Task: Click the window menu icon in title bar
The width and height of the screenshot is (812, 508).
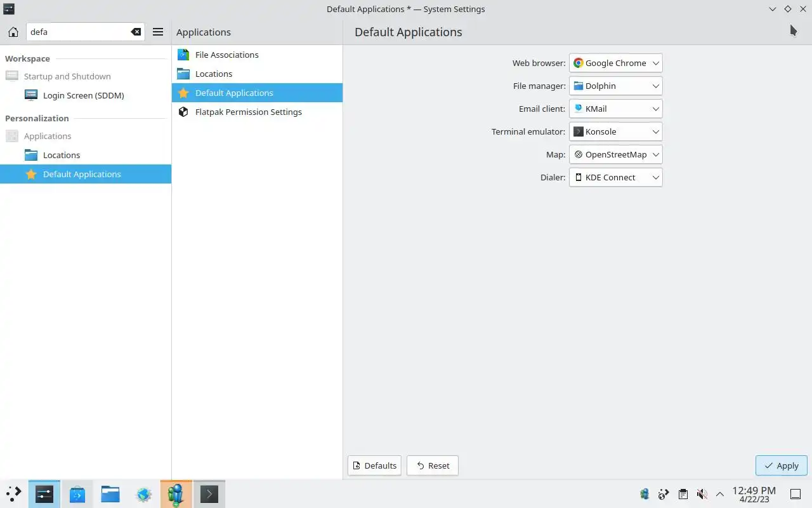Action: (9, 9)
